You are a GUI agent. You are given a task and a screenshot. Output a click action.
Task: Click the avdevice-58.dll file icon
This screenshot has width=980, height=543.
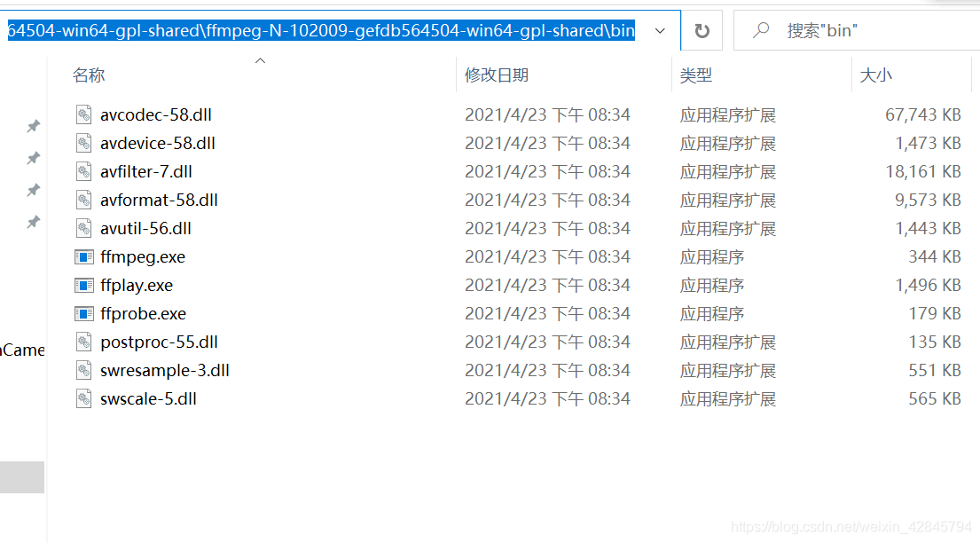click(x=83, y=143)
